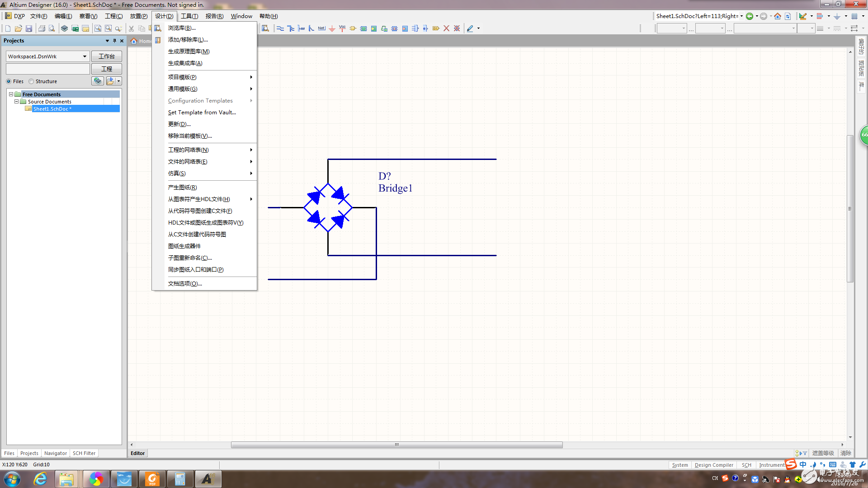Select the Place Net Label icon
The image size is (868, 488).
point(321,28)
